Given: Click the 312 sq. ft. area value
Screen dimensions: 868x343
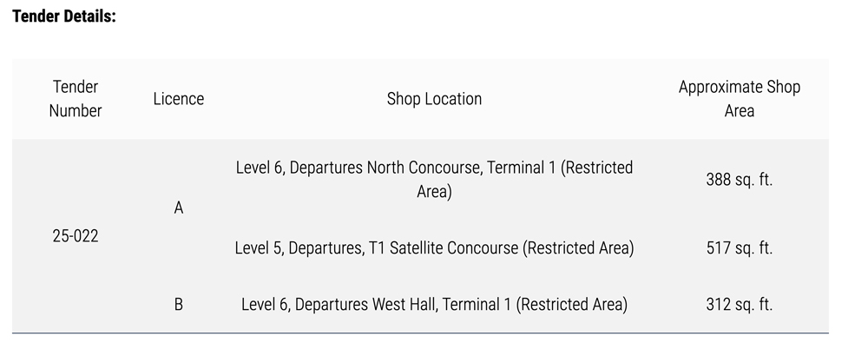Looking at the screenshot, I should (739, 304).
